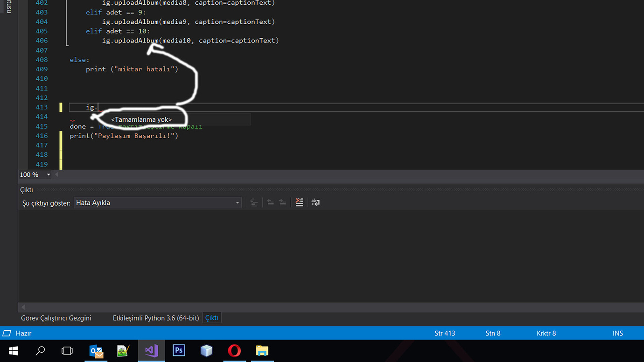Go to next message in output
644x362 pixels.
click(x=282, y=202)
